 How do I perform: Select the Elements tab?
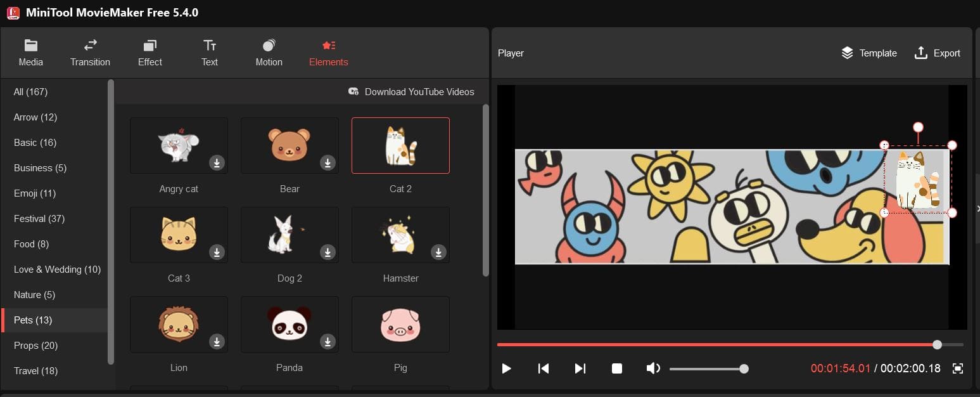click(328, 53)
